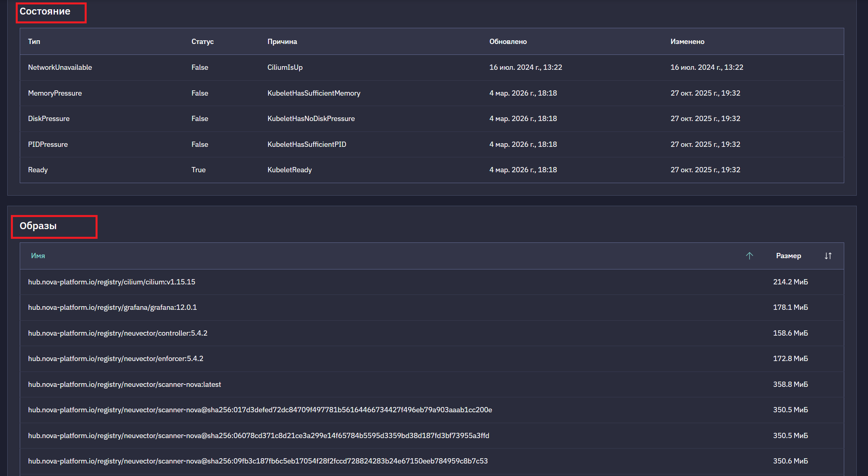Click the 172.8 МиБ size value
Viewport: 868px width, 476px height.
pyautogui.click(x=790, y=359)
